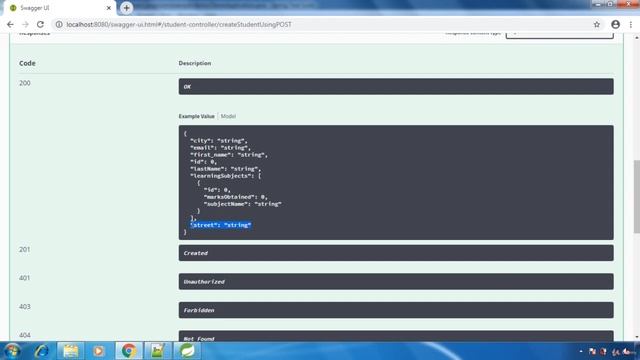Reload the Swagger UI page
Viewport: 640px width, 360px height.
pos(40,24)
